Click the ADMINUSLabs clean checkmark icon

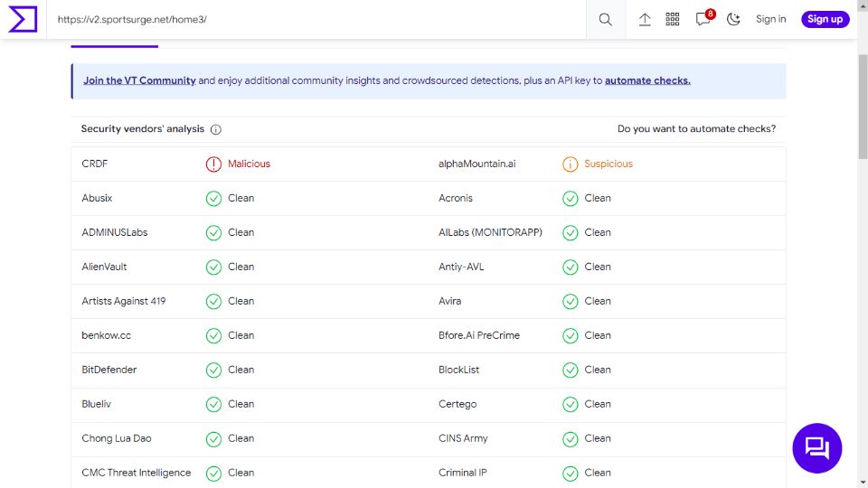(x=213, y=233)
